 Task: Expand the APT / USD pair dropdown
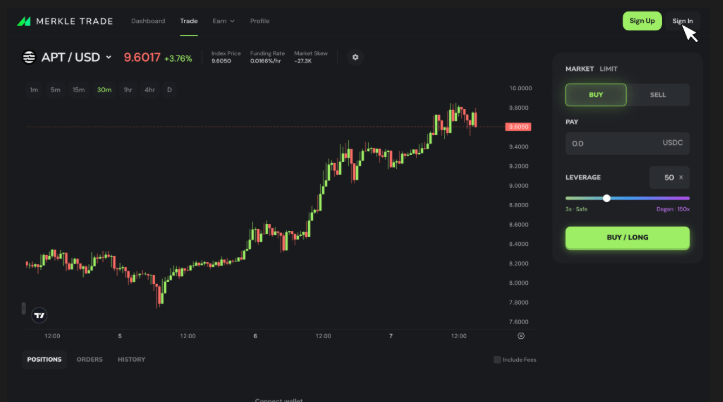pyautogui.click(x=109, y=57)
